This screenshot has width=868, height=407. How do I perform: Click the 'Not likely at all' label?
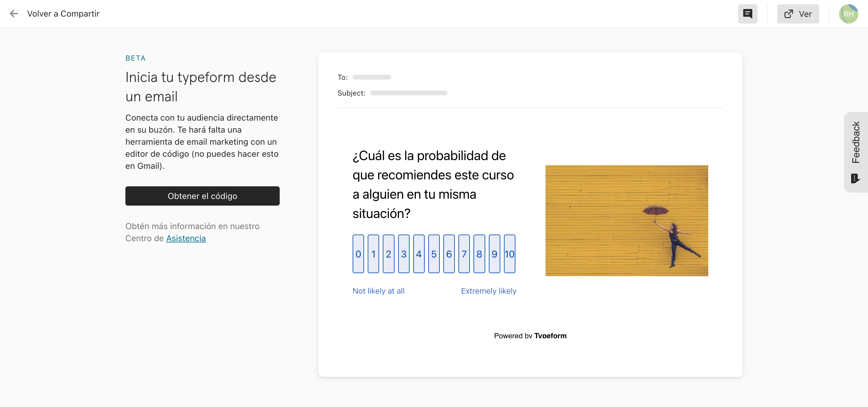click(x=379, y=291)
